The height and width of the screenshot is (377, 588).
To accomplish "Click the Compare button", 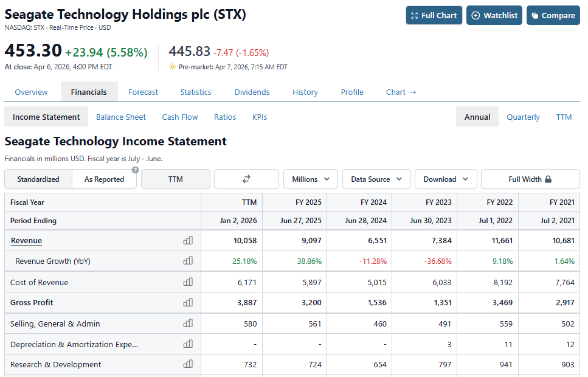I will (x=553, y=15).
